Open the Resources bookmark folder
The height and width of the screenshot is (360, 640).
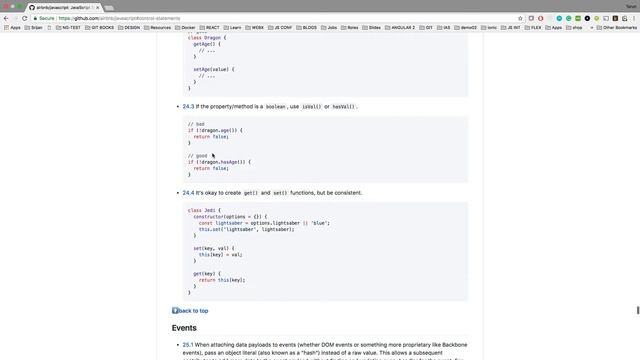click(158, 28)
